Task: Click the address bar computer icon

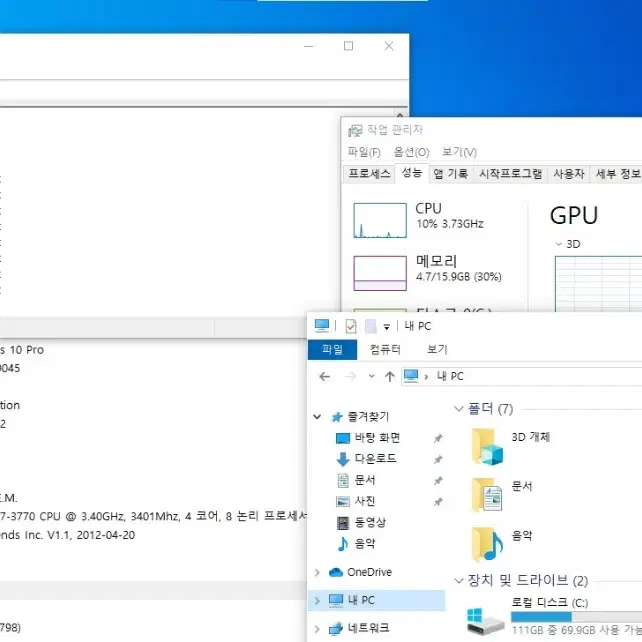Action: [x=411, y=376]
